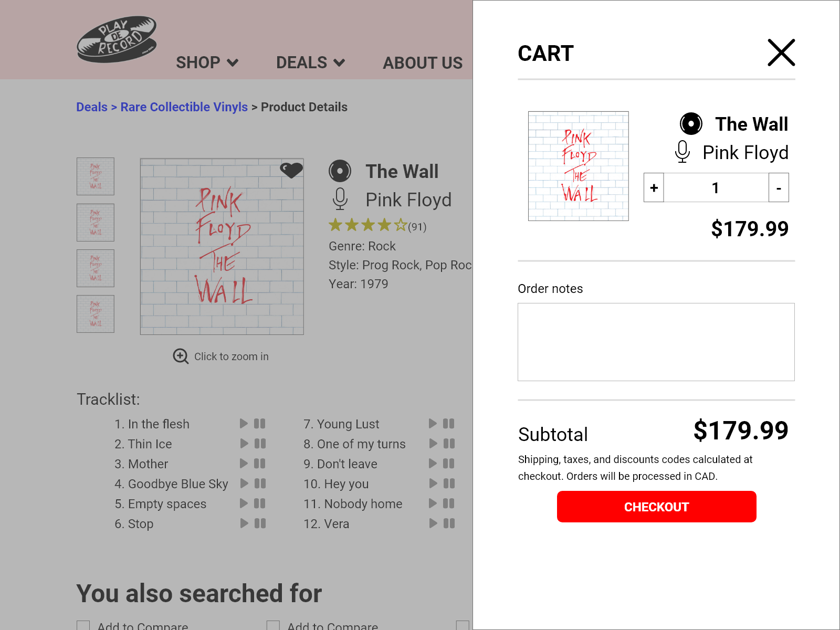Open the ABOUT US menu item
840x630 pixels.
423,63
